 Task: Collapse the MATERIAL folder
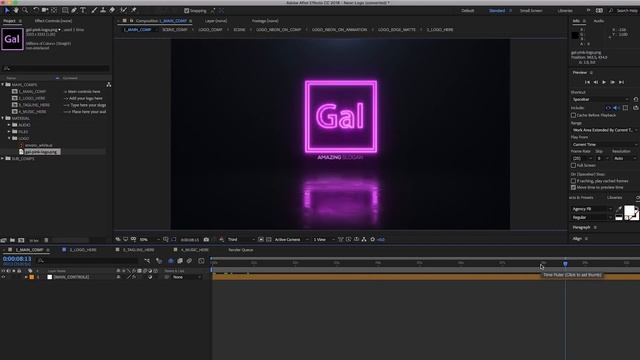(3, 118)
